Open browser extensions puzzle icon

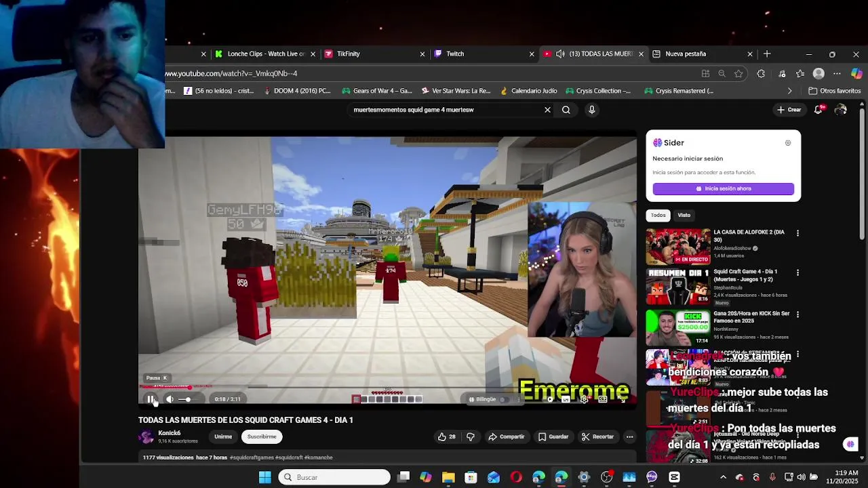(760, 73)
